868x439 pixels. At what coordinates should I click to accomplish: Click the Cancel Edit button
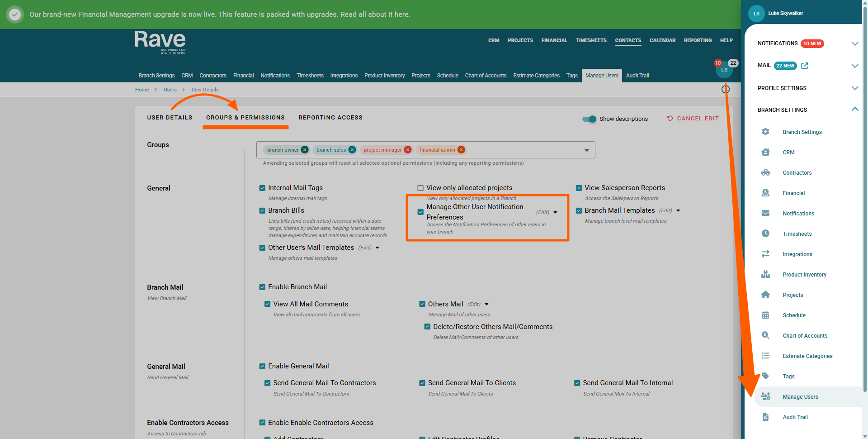click(693, 119)
